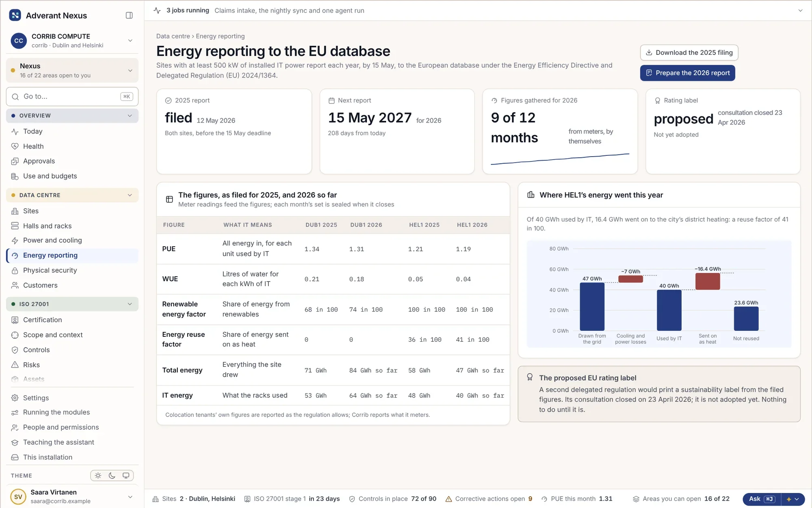The height and width of the screenshot is (508, 812).
Task: Focus the Go to search field
Action: click(x=72, y=97)
